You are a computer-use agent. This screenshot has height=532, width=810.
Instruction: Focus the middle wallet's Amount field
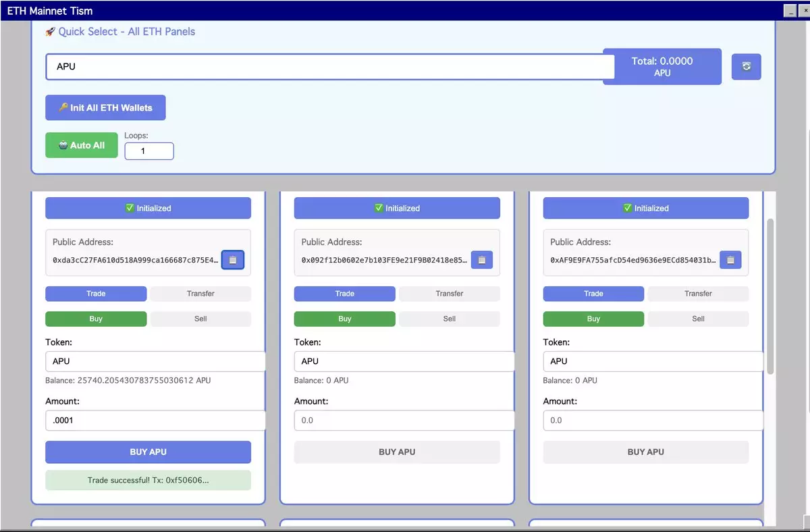click(x=404, y=420)
